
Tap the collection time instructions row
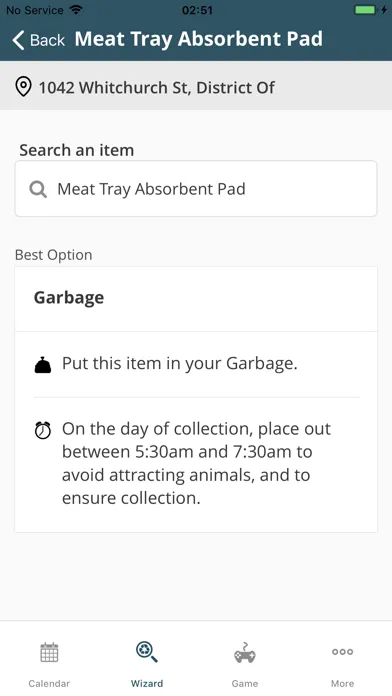click(x=196, y=464)
